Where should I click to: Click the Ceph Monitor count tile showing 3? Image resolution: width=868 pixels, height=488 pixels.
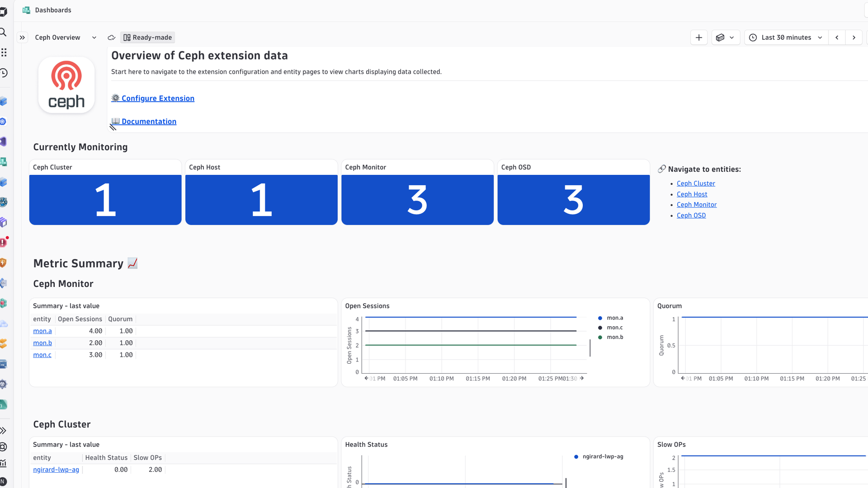tap(417, 200)
